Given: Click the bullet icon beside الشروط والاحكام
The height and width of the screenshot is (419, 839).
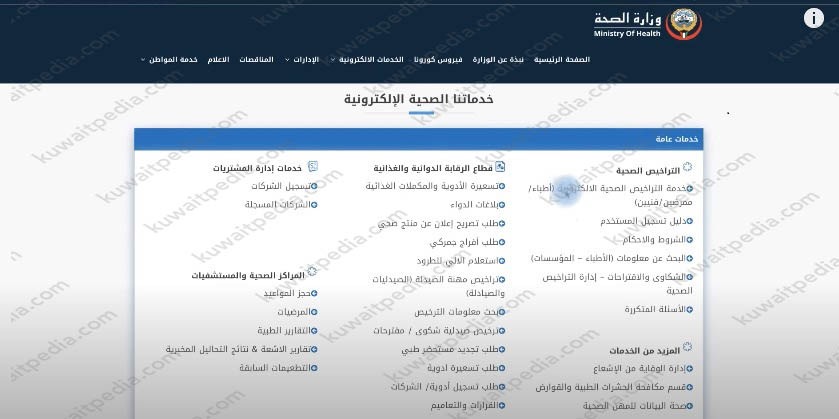Looking at the screenshot, I should click(690, 240).
